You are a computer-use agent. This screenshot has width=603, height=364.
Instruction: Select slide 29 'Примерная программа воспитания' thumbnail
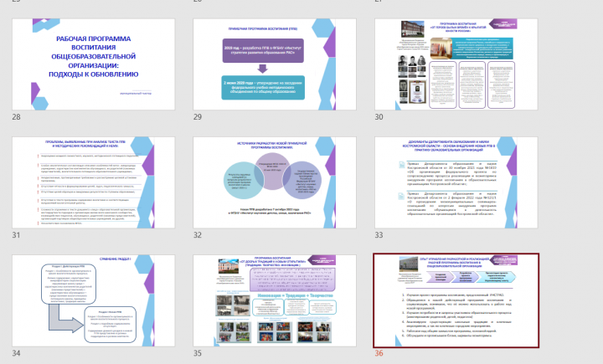[275, 64]
